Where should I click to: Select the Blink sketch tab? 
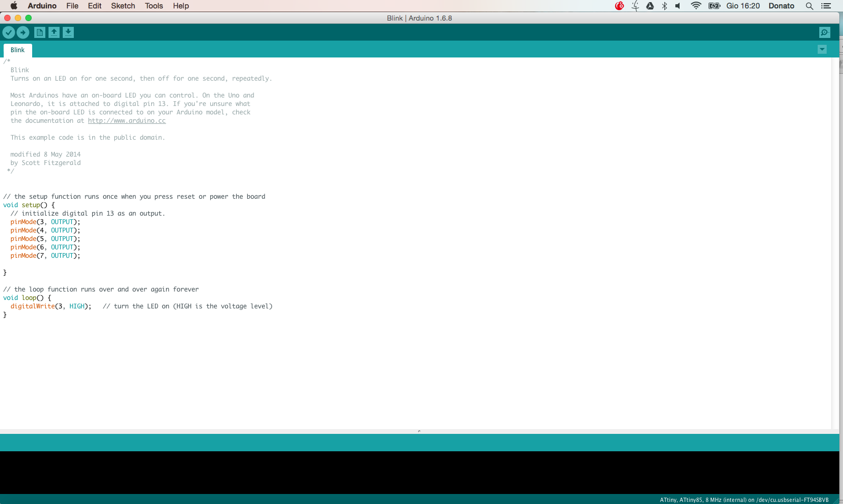pyautogui.click(x=17, y=50)
